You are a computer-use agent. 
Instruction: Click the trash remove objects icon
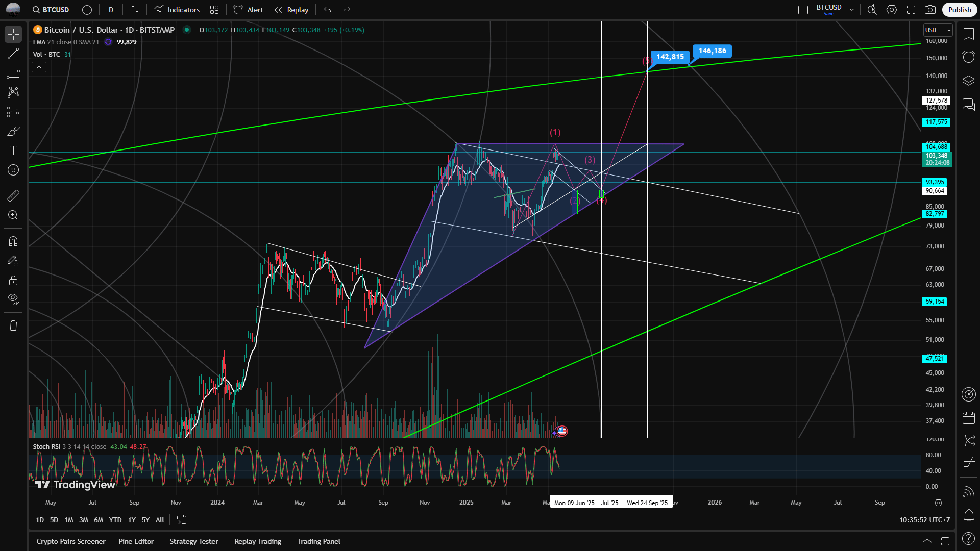click(x=13, y=325)
